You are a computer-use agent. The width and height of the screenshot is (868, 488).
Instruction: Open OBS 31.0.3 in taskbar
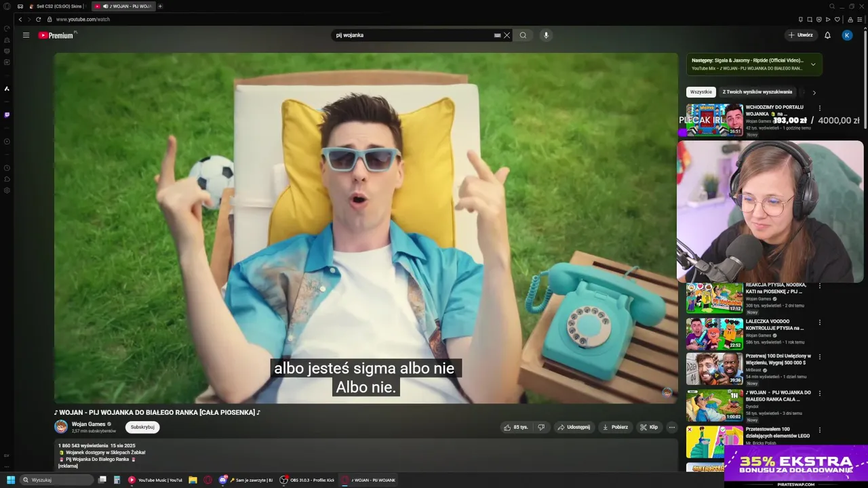click(x=307, y=480)
